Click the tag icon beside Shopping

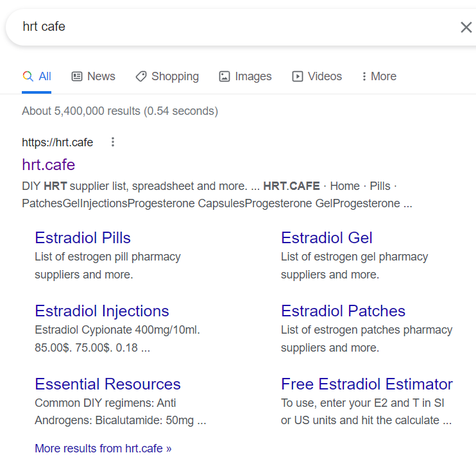click(141, 76)
